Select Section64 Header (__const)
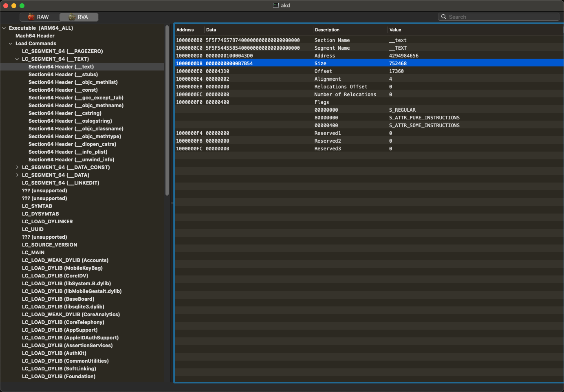Viewport: 564px width, 392px height. click(63, 90)
